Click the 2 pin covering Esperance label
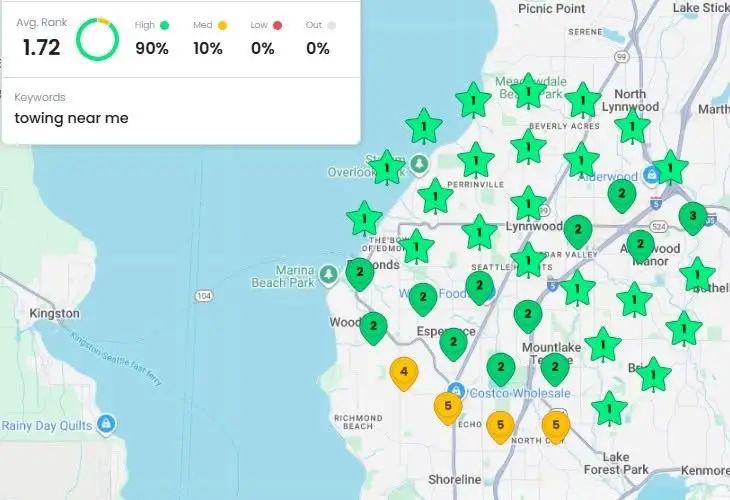This screenshot has height=500, width=730. [453, 344]
